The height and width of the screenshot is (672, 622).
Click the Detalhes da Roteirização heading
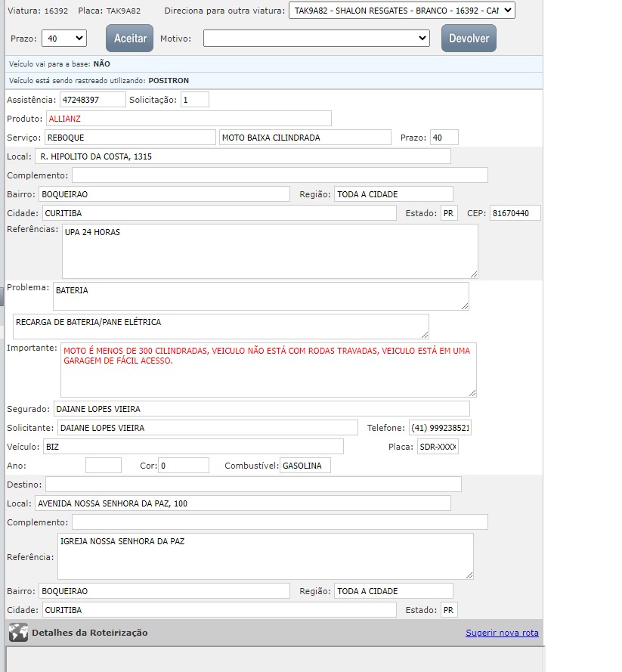[89, 633]
